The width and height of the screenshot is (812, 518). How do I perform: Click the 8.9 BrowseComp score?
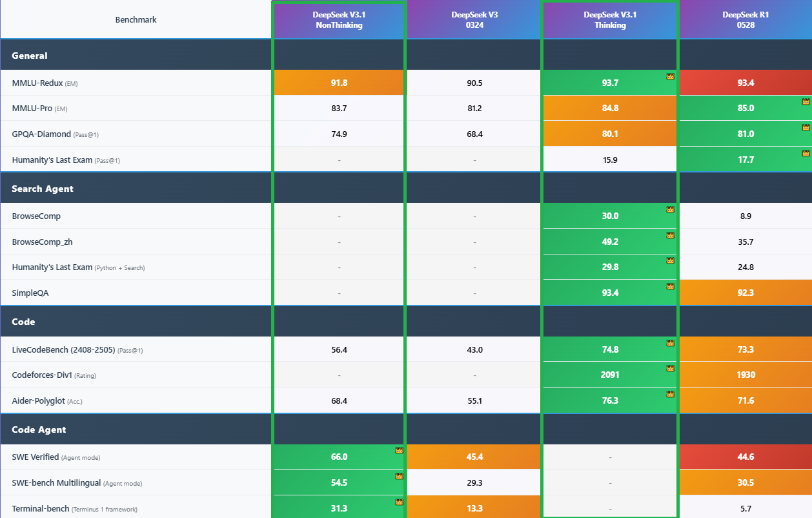point(746,216)
